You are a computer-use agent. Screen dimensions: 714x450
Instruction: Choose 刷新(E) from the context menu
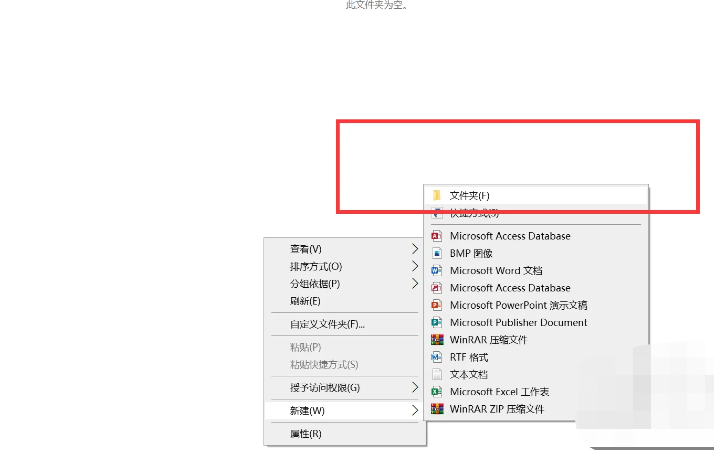tap(305, 301)
